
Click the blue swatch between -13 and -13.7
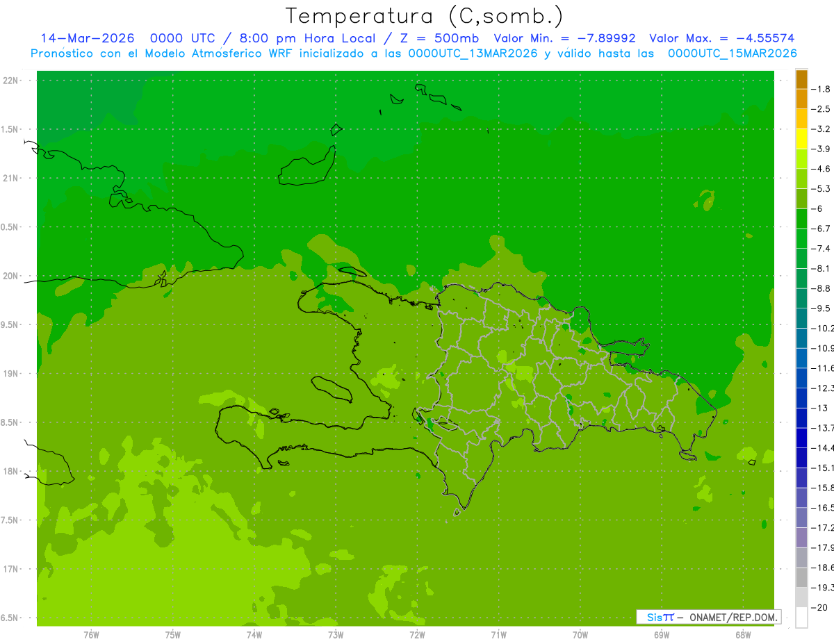click(801, 418)
